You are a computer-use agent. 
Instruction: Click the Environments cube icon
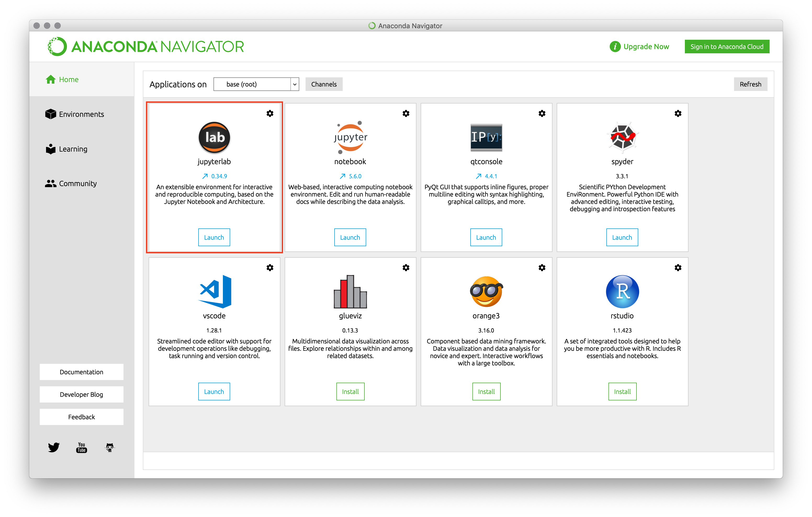pos(50,114)
